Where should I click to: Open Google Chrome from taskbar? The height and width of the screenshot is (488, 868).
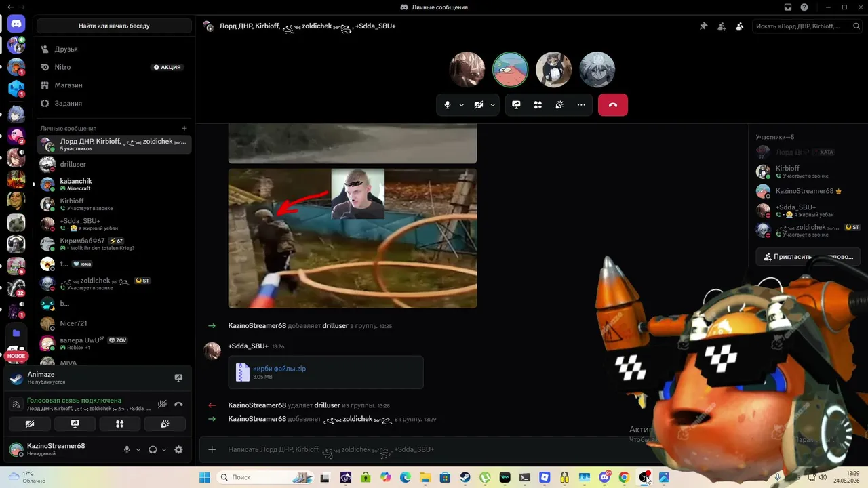tap(624, 477)
